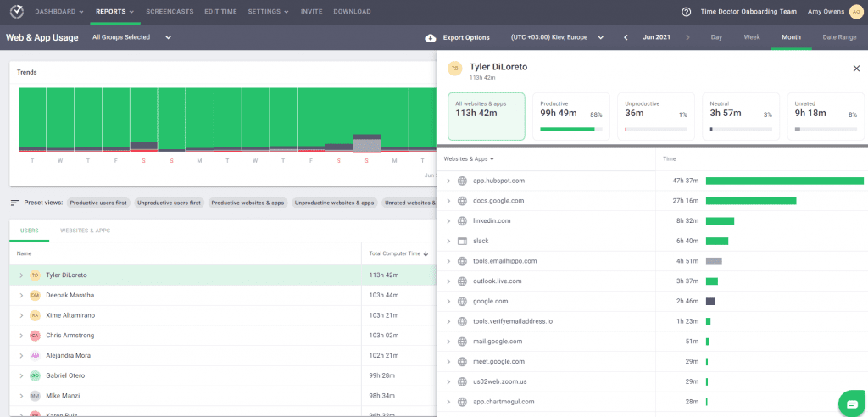Click Total Computer Time sort arrow
The height and width of the screenshot is (417, 868).
[x=426, y=253]
